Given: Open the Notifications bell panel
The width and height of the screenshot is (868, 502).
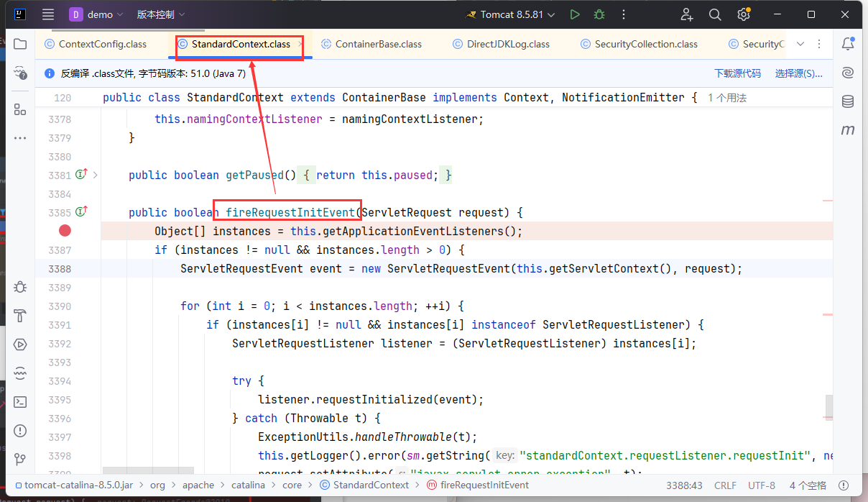Looking at the screenshot, I should click(x=848, y=44).
